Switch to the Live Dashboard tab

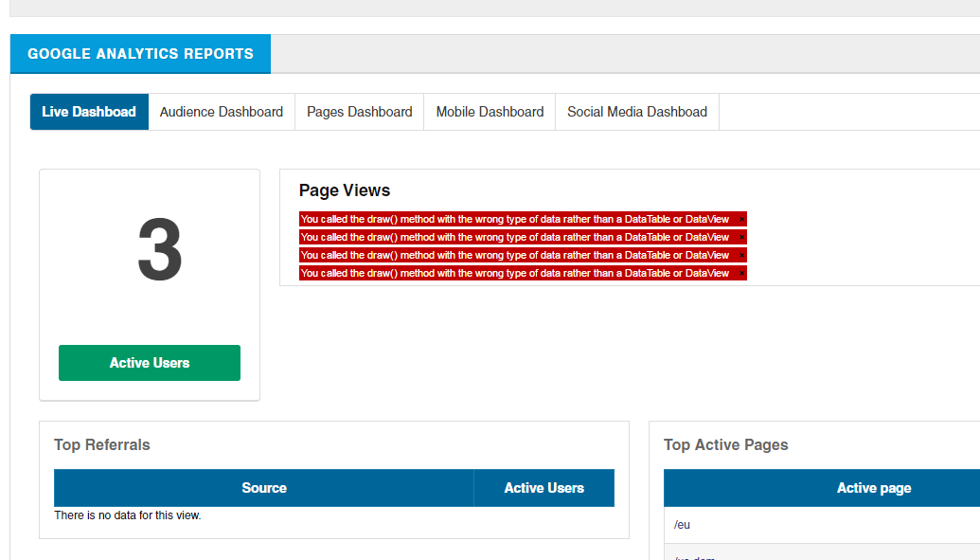(89, 112)
